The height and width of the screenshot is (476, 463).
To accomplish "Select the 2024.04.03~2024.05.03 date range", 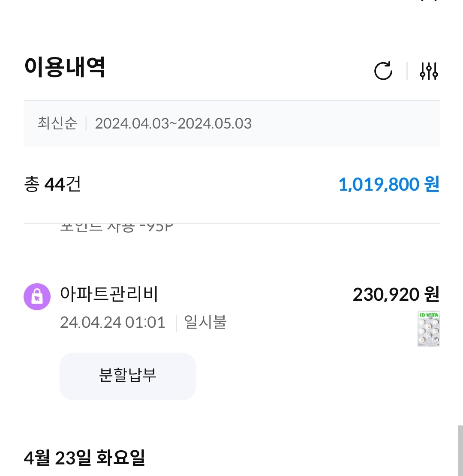I will [173, 123].
